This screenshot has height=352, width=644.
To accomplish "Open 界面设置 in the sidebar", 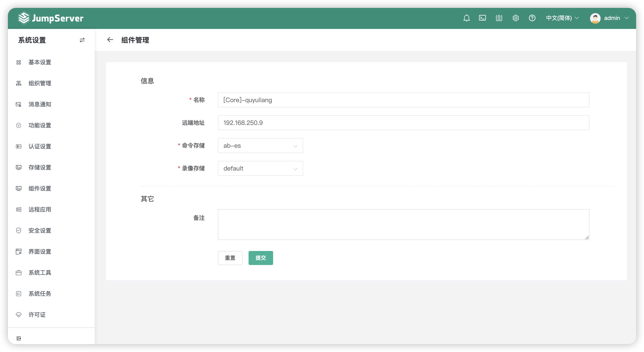I will click(x=40, y=251).
